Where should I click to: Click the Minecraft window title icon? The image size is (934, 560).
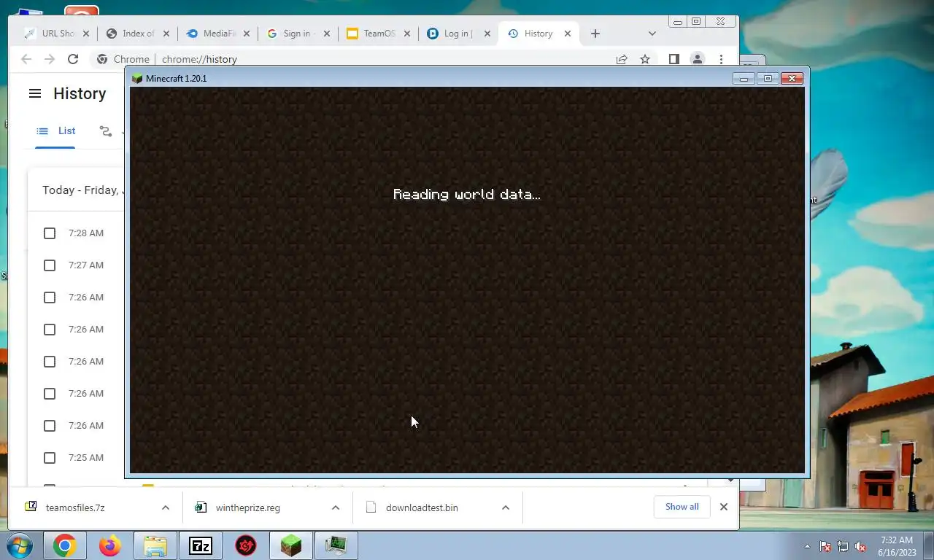tap(137, 78)
